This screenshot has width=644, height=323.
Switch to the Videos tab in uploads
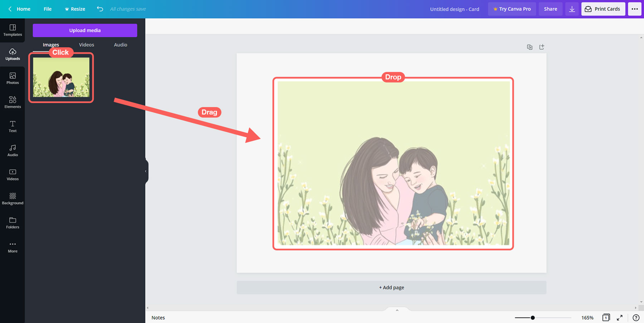[x=86, y=45]
